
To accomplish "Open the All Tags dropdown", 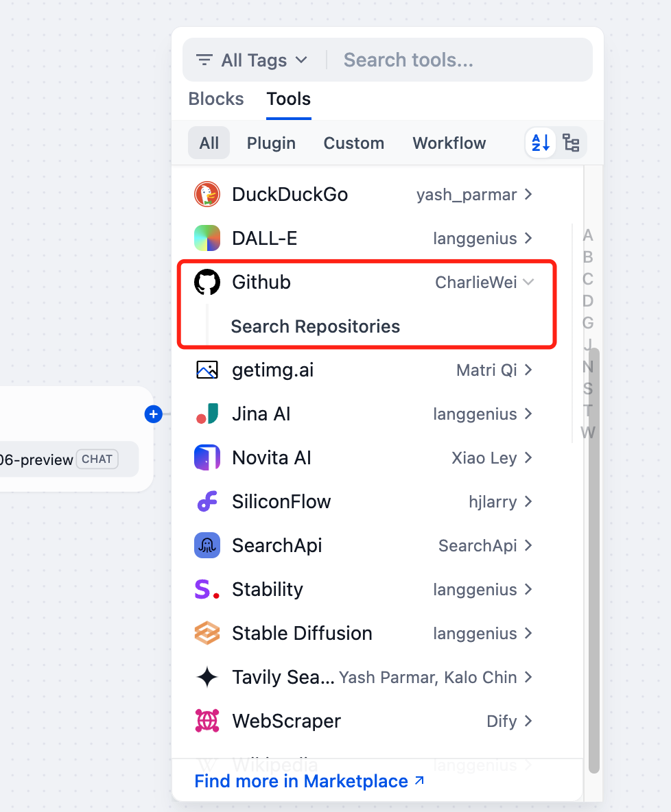I will [x=252, y=60].
